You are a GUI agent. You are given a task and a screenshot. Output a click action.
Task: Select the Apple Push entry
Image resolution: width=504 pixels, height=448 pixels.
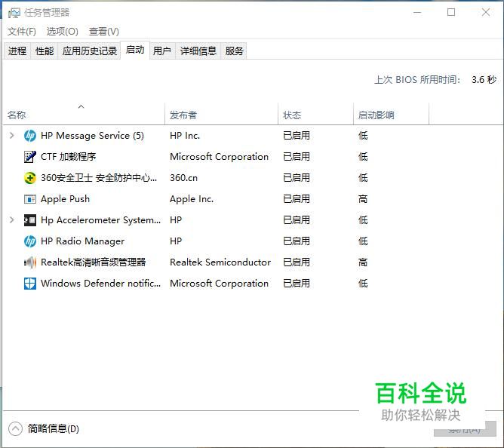tap(65, 199)
